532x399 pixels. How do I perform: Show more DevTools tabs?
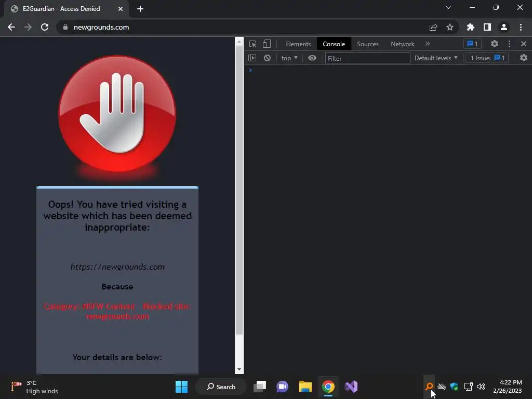tap(428, 44)
